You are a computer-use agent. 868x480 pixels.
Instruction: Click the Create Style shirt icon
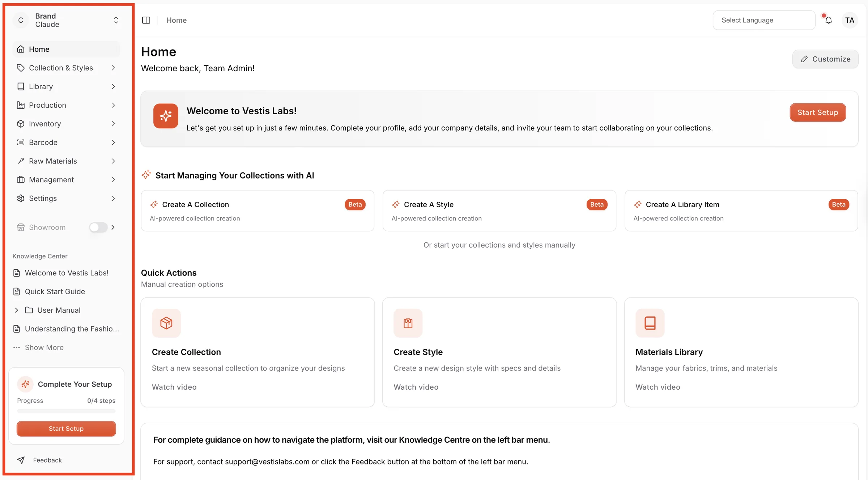coord(408,323)
